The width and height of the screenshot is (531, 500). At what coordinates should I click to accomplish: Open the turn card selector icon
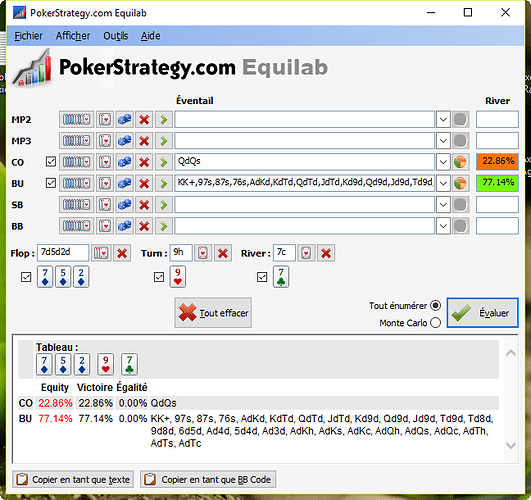(203, 253)
